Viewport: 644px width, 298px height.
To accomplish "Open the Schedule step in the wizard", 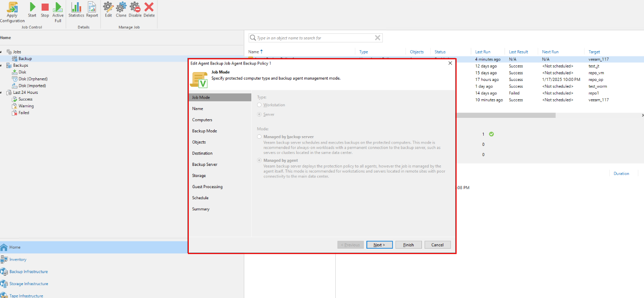I will [x=200, y=198].
